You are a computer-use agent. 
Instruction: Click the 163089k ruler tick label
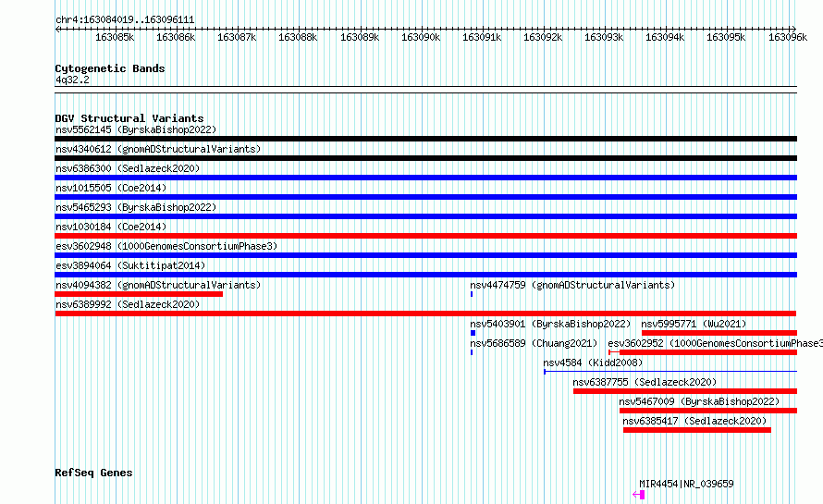point(360,37)
